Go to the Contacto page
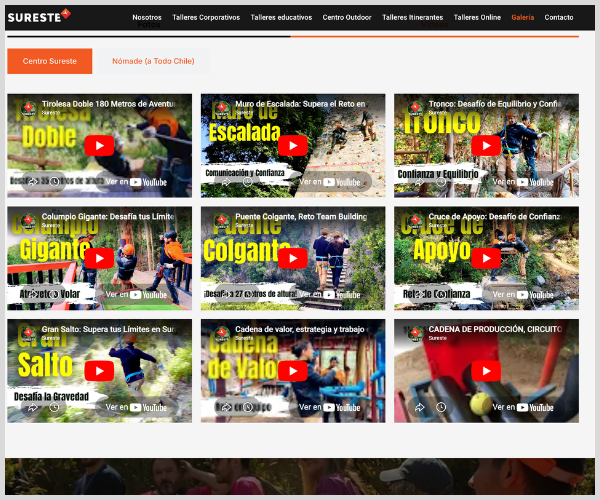Screen dimensions: 600x500 click(559, 17)
